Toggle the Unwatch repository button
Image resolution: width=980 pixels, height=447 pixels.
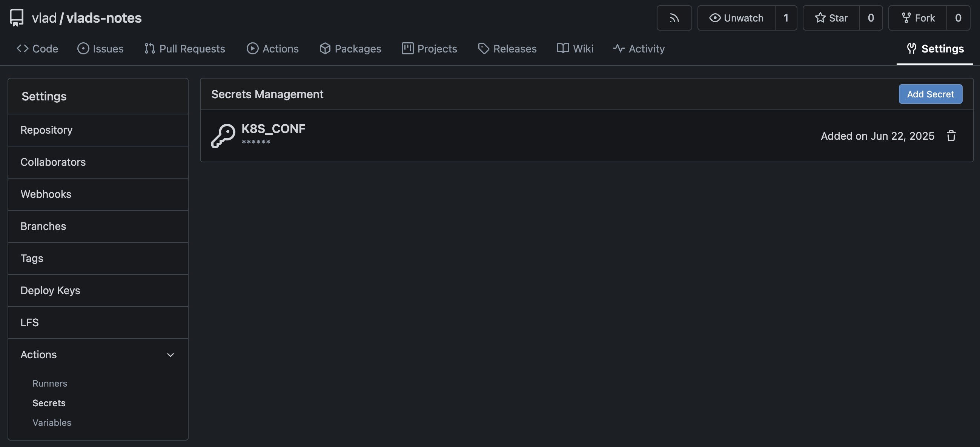point(736,18)
